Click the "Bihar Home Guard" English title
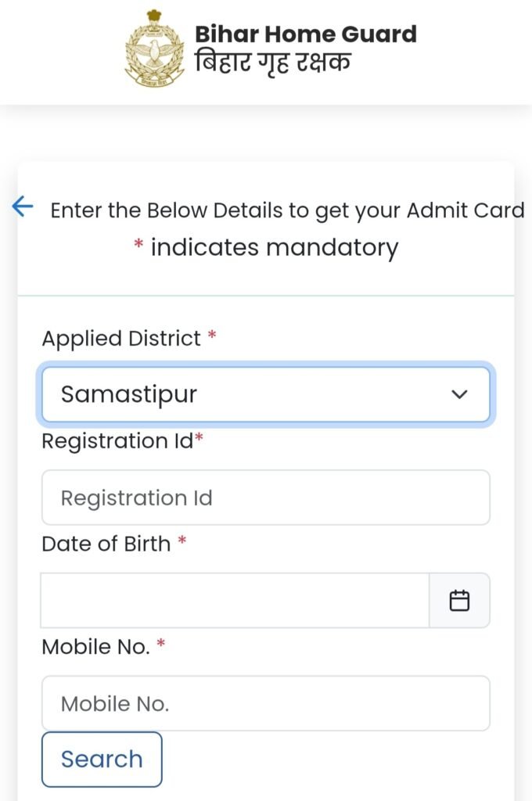This screenshot has height=801, width=532. click(x=305, y=34)
